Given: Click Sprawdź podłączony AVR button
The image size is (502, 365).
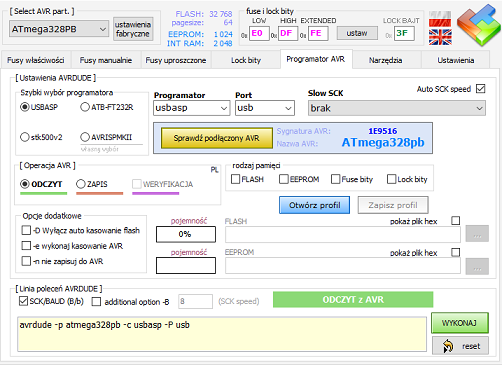Looking at the screenshot, I should [x=216, y=138].
